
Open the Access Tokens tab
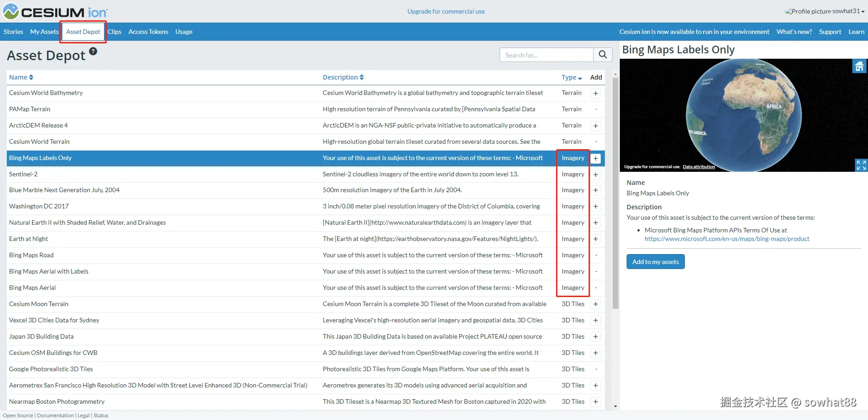click(148, 32)
